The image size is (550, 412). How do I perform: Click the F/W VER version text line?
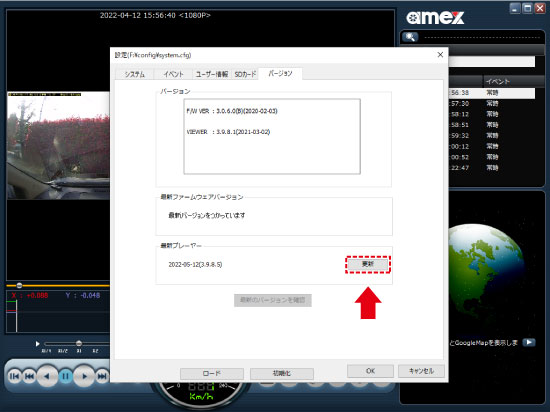tap(232, 111)
